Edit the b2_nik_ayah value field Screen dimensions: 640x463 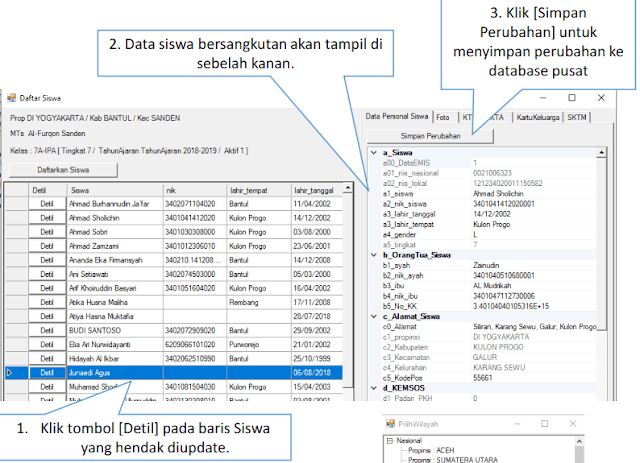(x=533, y=276)
